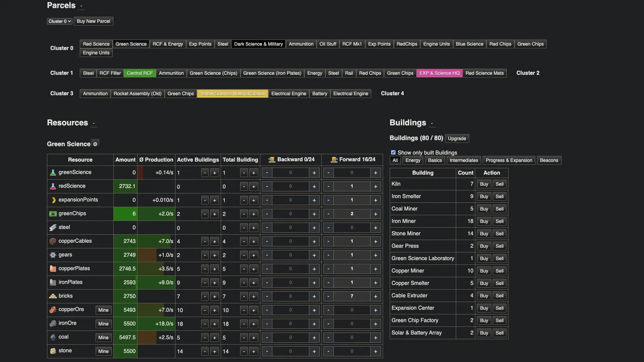
Task: Click the expansionPoints chevron icon
Action: pyautogui.click(x=53, y=200)
